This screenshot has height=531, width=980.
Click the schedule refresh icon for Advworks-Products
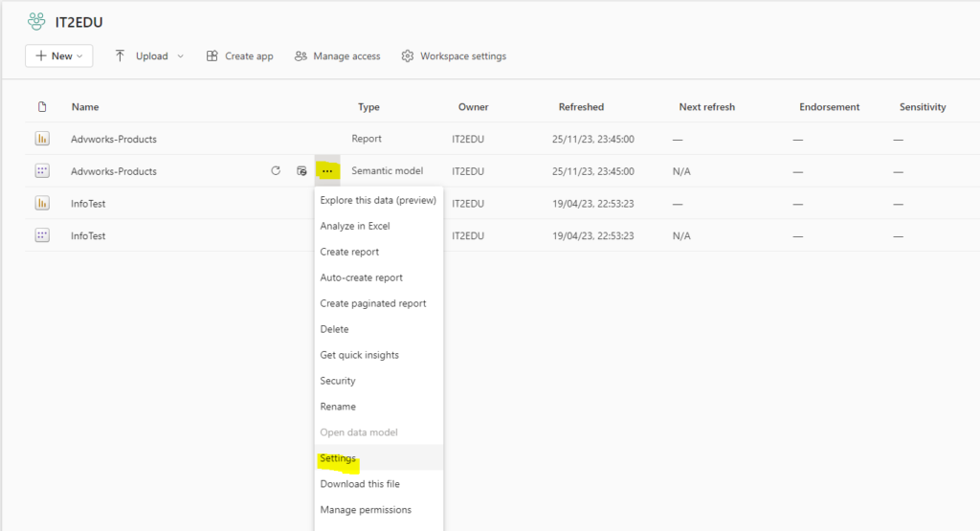pos(301,171)
